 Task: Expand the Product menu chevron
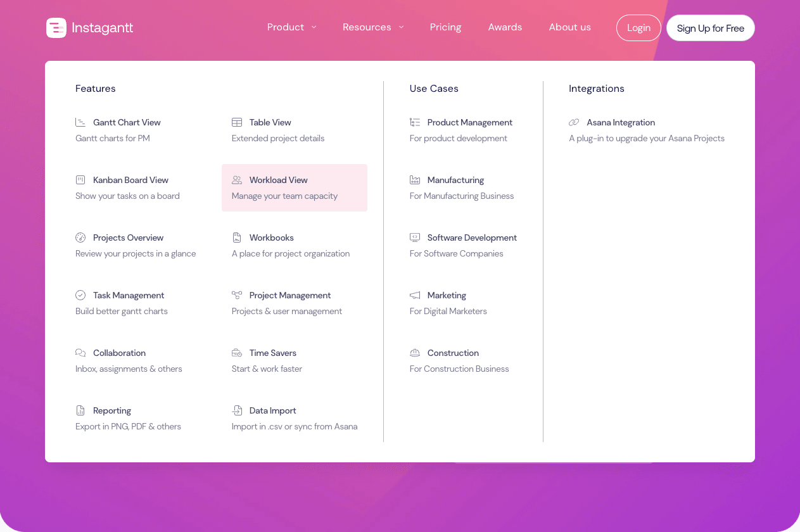coord(314,27)
